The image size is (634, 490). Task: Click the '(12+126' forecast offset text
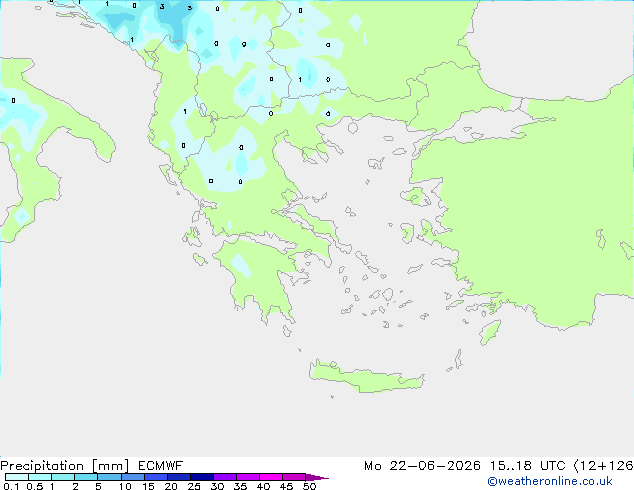click(604, 466)
